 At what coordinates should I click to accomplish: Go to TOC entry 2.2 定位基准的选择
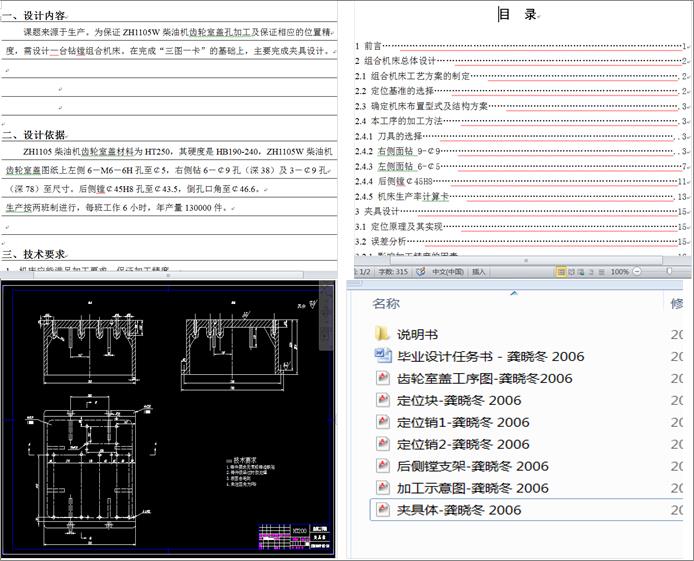click(520, 91)
